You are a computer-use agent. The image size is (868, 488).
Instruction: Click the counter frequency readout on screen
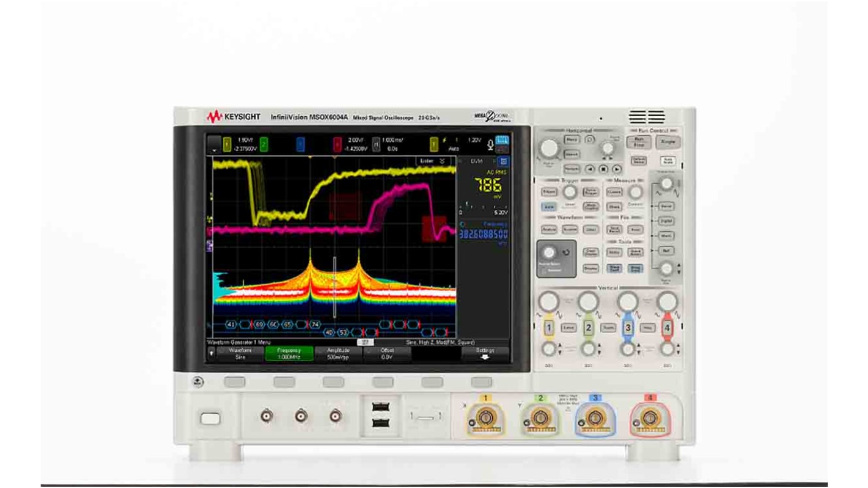484,234
